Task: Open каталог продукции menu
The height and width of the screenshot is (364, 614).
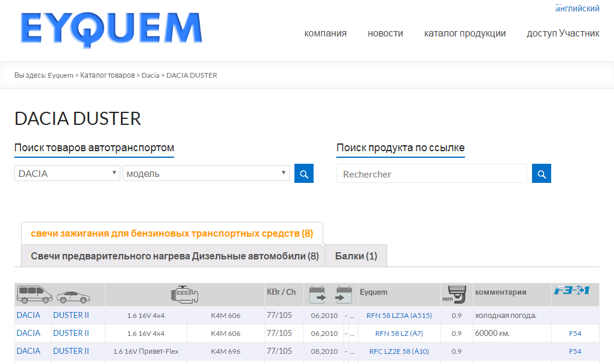Action: coord(465,33)
